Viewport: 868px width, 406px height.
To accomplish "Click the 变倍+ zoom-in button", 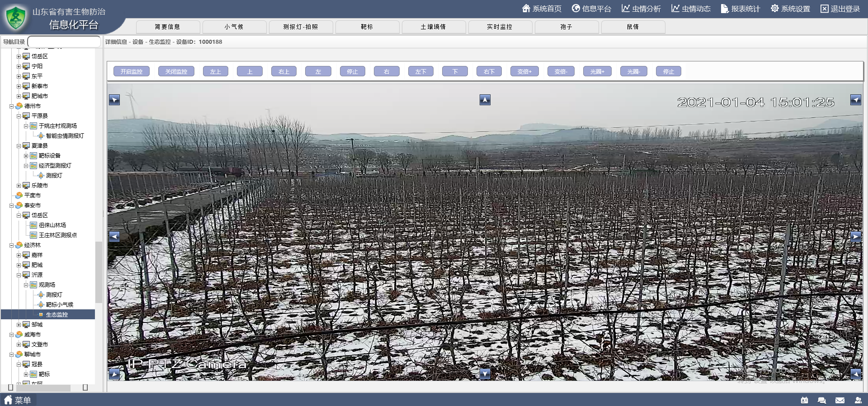I will [524, 71].
